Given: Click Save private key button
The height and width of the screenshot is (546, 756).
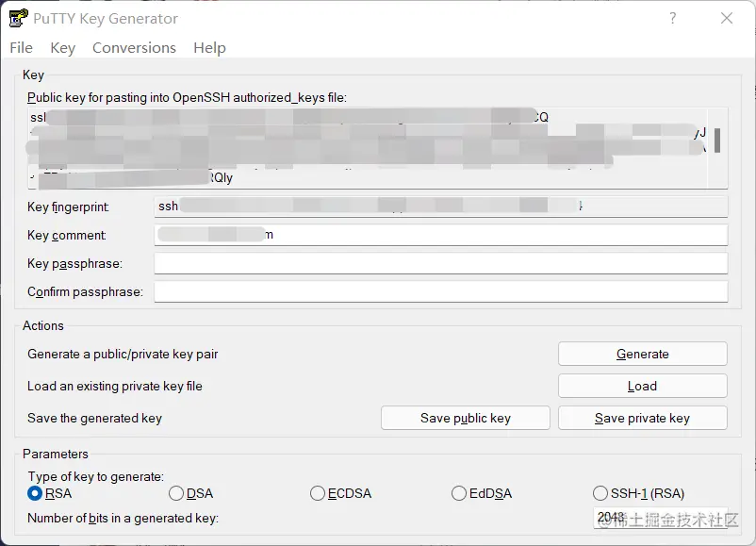Looking at the screenshot, I should 642,418.
